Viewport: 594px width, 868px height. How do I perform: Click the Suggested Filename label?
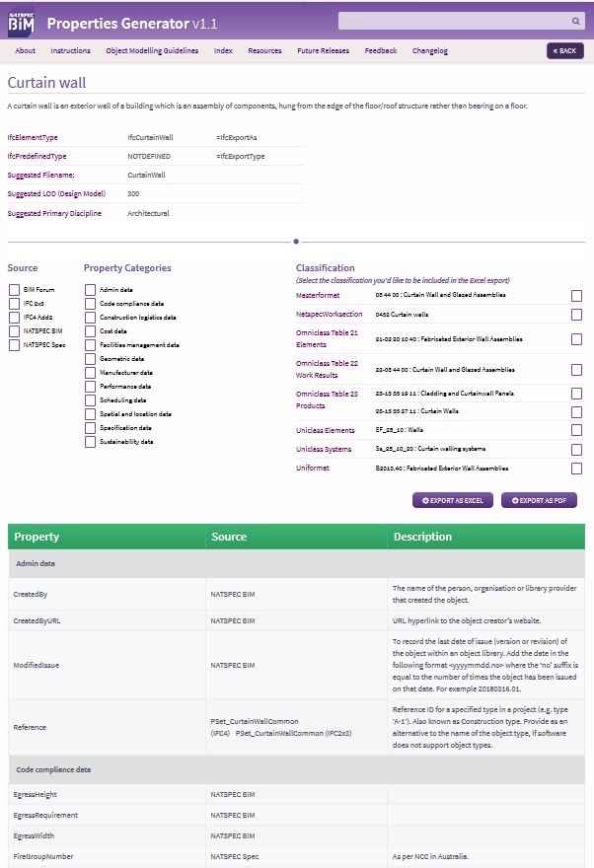point(40,175)
